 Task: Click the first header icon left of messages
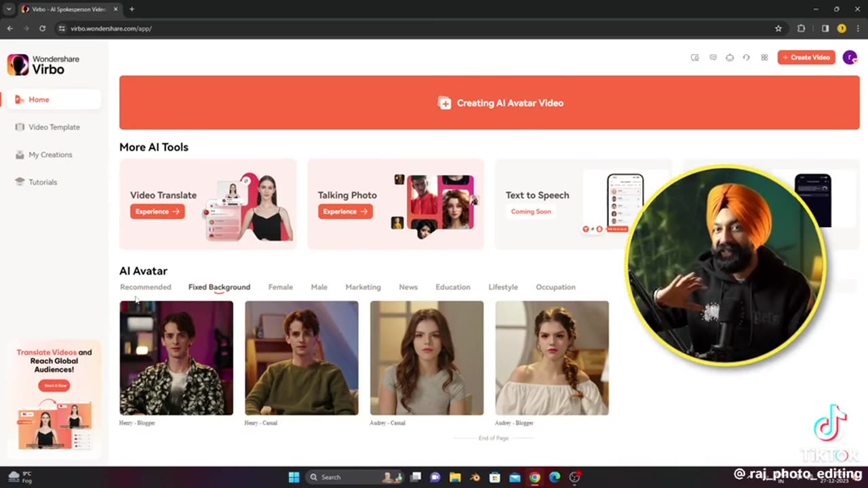pos(694,58)
